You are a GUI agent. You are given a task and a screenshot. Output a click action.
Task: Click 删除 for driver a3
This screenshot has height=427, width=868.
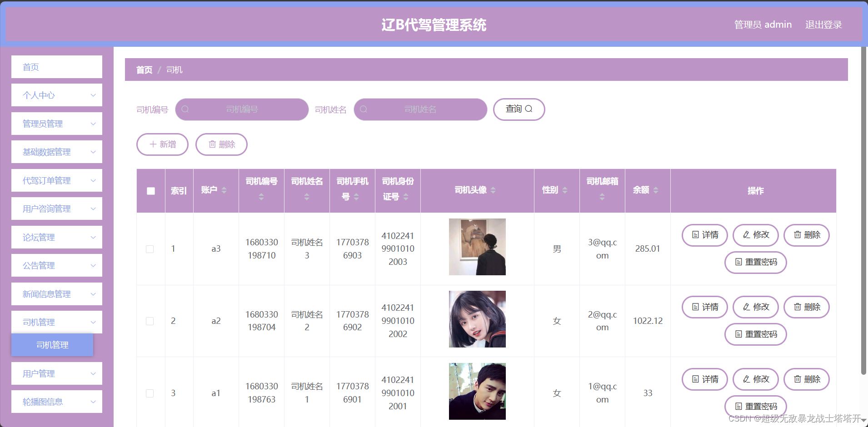tap(807, 235)
